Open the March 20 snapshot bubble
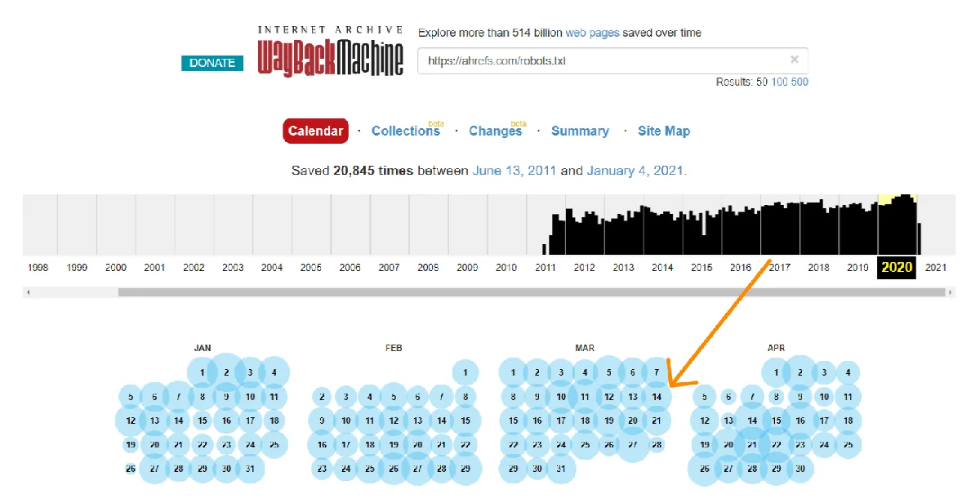The image size is (980, 503). tap(633, 421)
